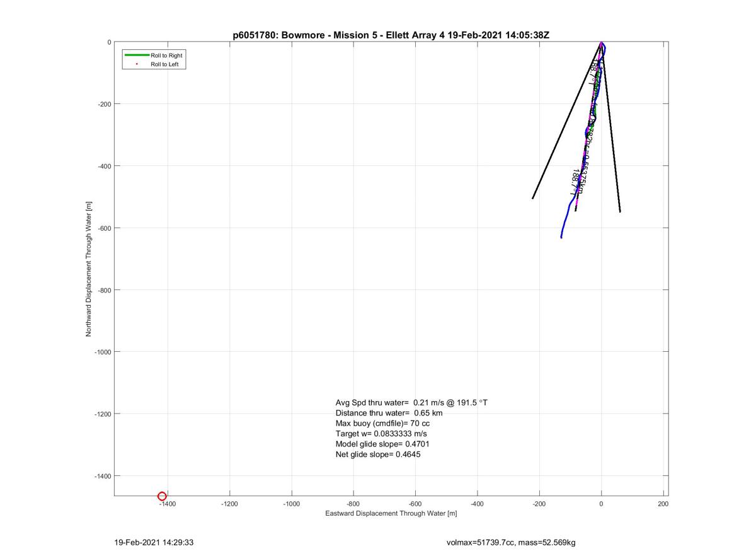This screenshot has width=756, height=558.
Task: Click the -1000 tick label on the eastward axis
Action: [x=291, y=504]
